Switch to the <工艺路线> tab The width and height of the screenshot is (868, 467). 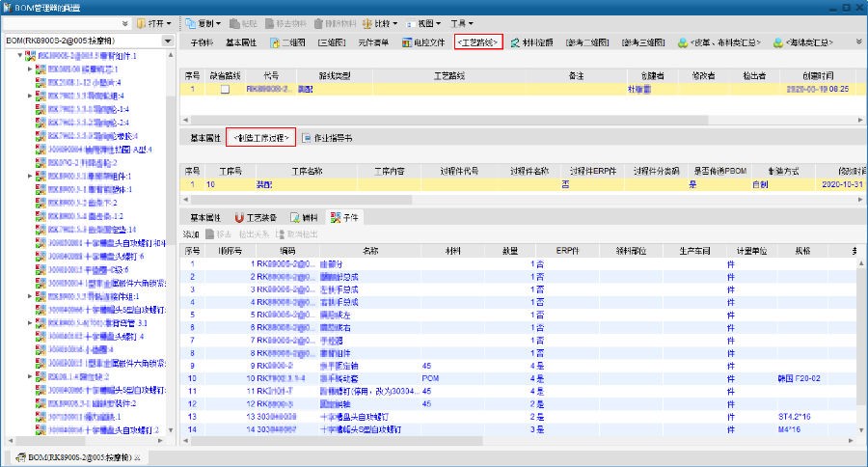pyautogui.click(x=478, y=42)
